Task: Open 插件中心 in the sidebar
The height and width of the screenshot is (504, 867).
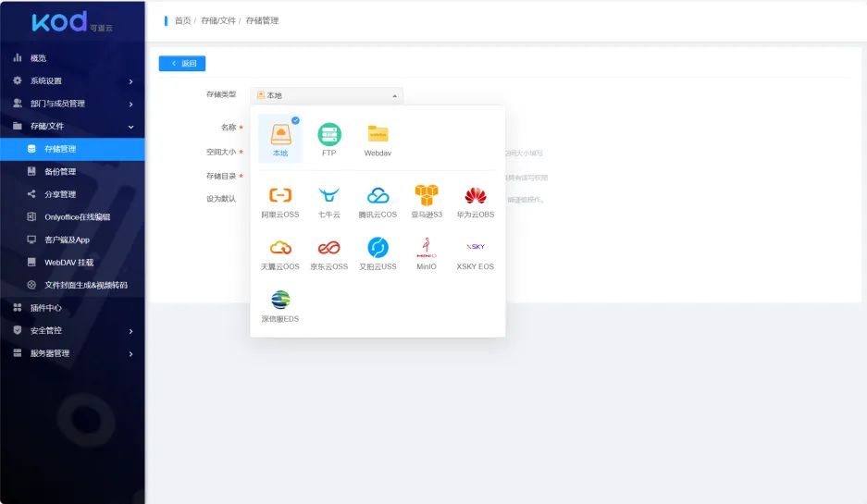Action: click(72, 308)
